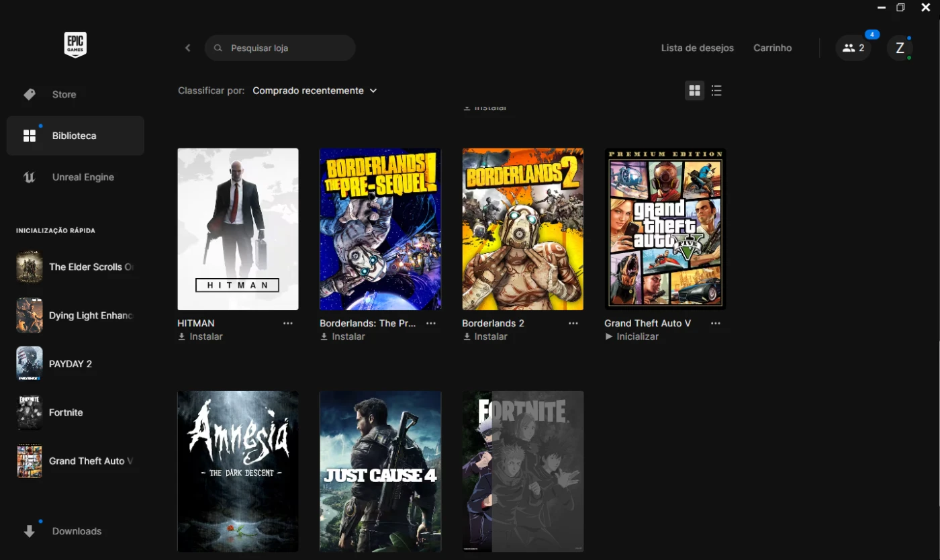Click the Epic Games logo
The image size is (940, 560).
pos(75,45)
